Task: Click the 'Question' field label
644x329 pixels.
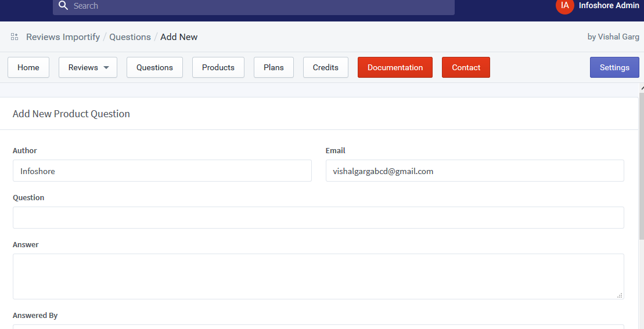Action: 28,197
